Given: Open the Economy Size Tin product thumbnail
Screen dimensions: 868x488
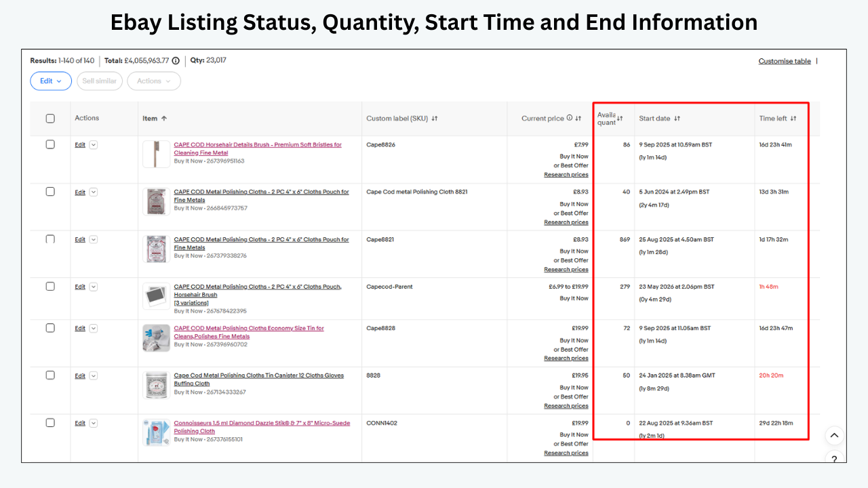Looking at the screenshot, I should coord(156,338).
